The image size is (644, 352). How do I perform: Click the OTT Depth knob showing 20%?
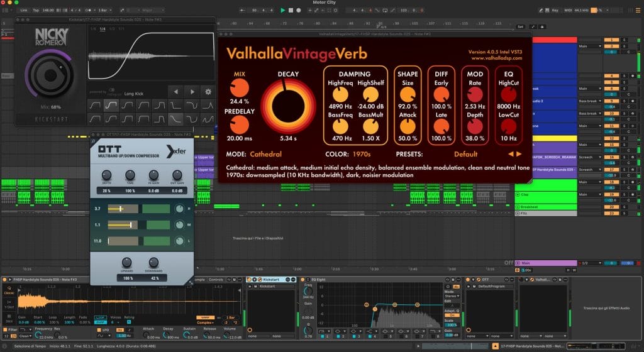pyautogui.click(x=106, y=175)
